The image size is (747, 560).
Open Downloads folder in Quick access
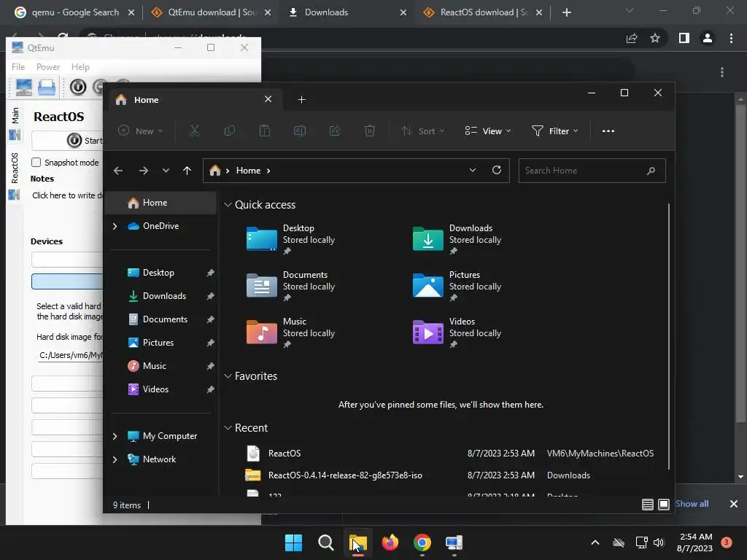pyautogui.click(x=457, y=240)
